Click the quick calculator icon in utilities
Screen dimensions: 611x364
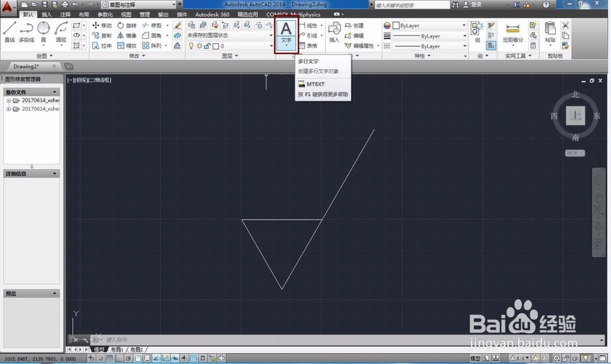coord(533,46)
